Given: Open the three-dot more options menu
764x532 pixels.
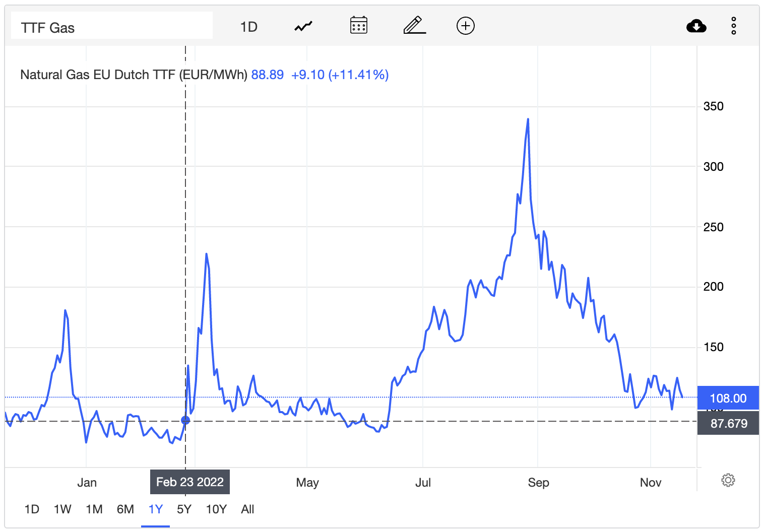Looking at the screenshot, I should 734,26.
